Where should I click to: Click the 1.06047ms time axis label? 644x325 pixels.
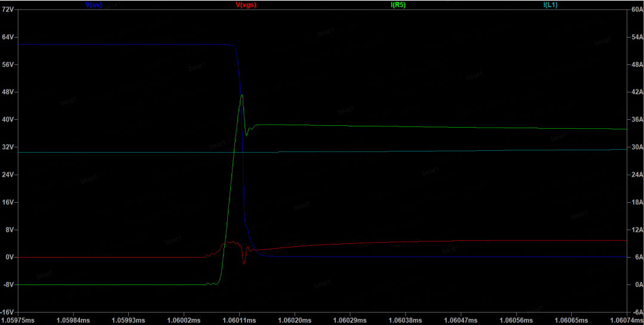460,320
